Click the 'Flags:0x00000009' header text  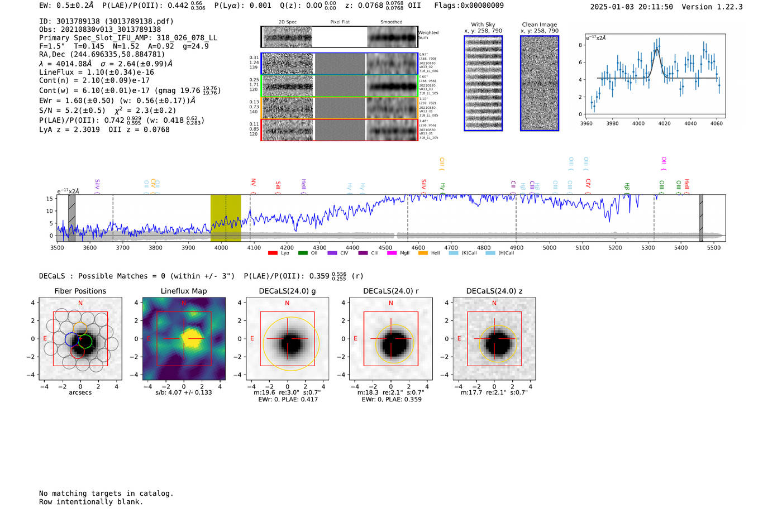point(469,6)
